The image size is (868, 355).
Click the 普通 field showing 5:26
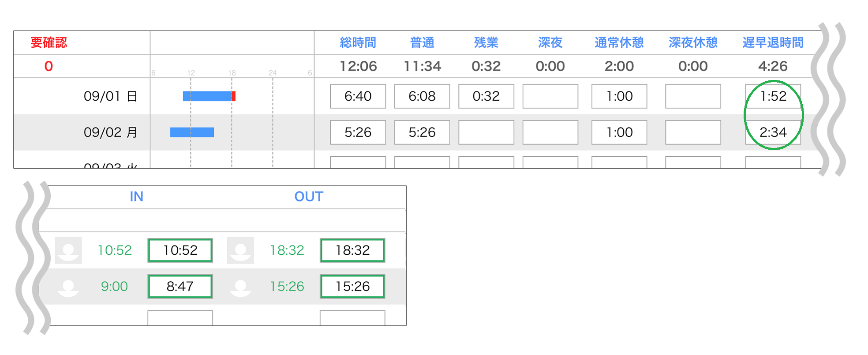(x=422, y=132)
